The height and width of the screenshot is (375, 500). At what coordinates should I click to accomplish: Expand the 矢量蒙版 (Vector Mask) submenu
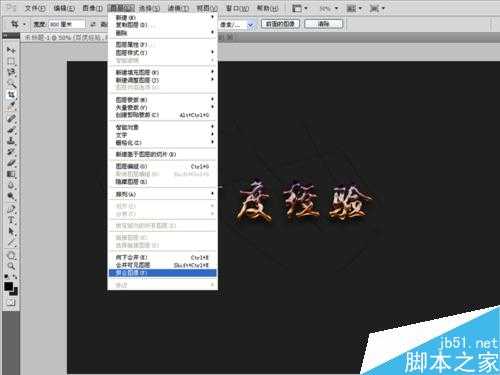[163, 107]
